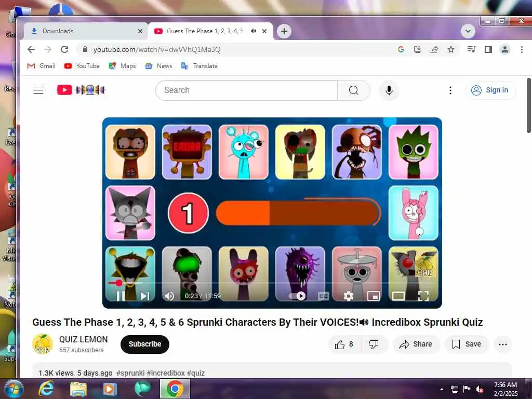Open the YouTube bookmark
The height and width of the screenshot is (399, 532).
click(82, 66)
